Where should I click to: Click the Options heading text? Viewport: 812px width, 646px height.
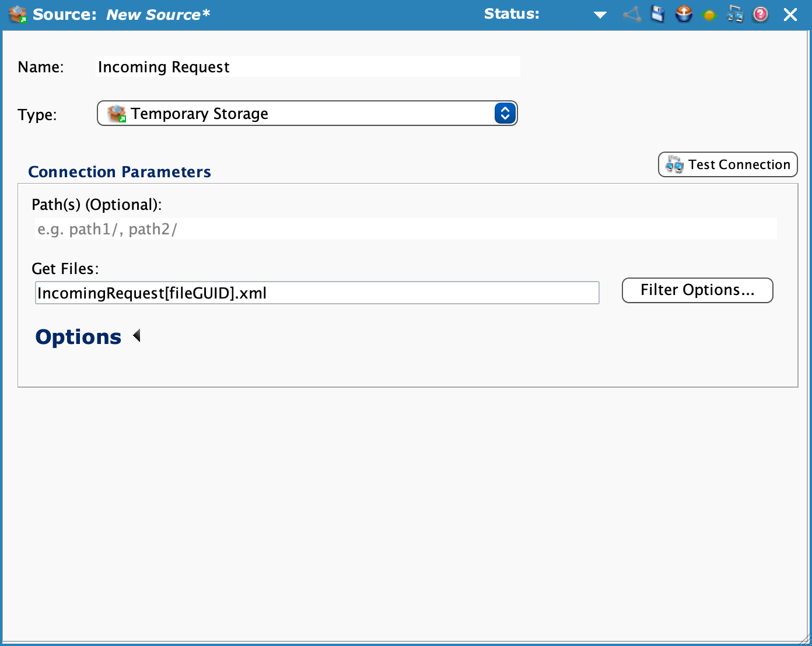(78, 337)
